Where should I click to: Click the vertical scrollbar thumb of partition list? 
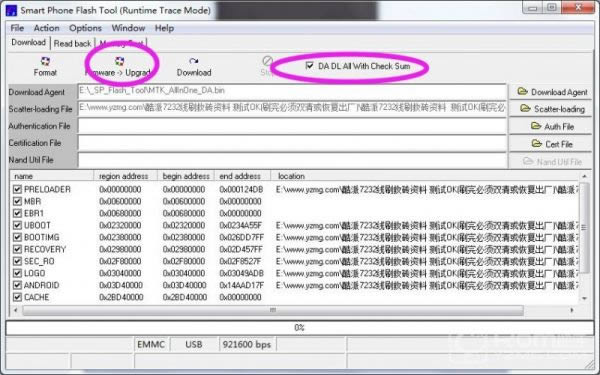click(x=584, y=228)
